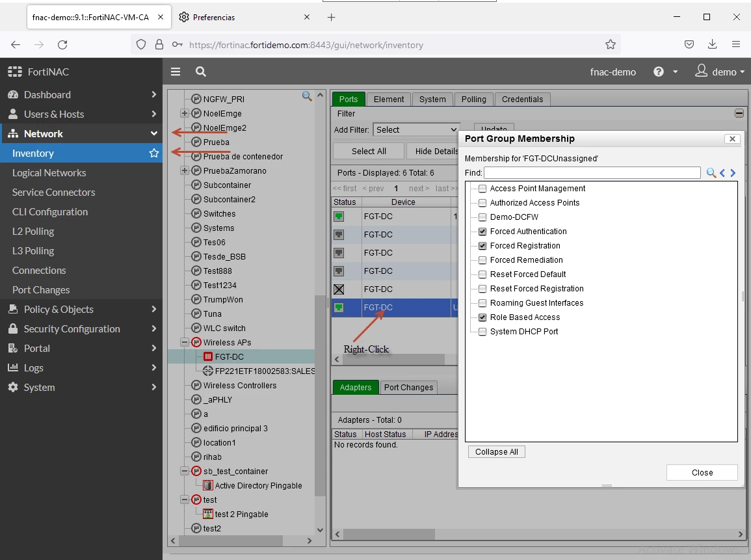This screenshot has height=560, width=751.
Task: Click the tree panel horizontal scrollbar
Action: pos(230,540)
